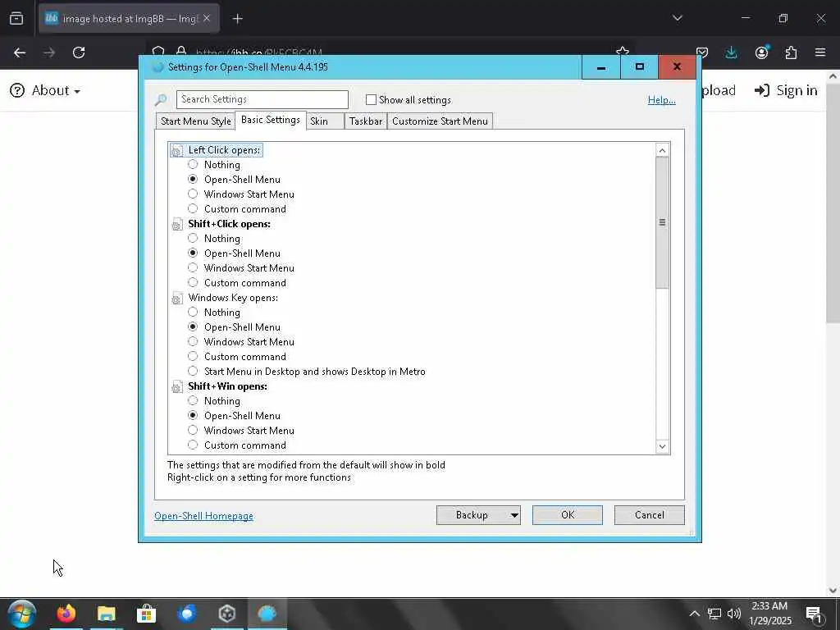This screenshot has height=630, width=840.
Task: Click the browser back arrow
Action: coord(20,52)
